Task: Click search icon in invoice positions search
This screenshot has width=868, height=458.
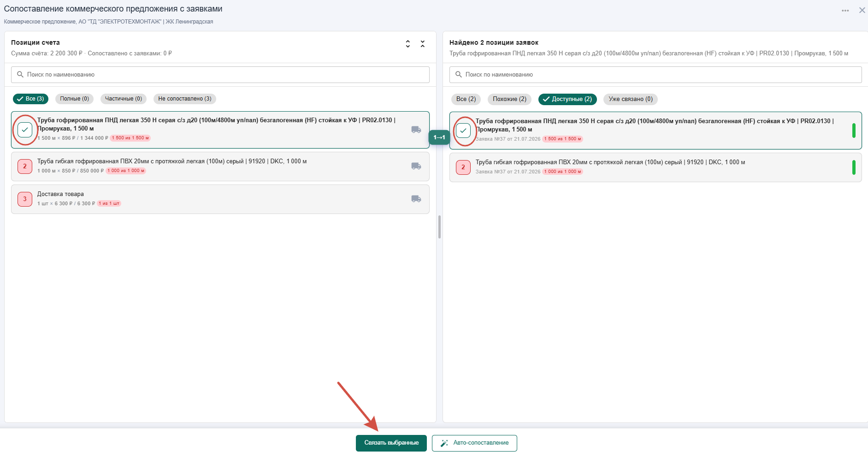Action: coord(20,74)
